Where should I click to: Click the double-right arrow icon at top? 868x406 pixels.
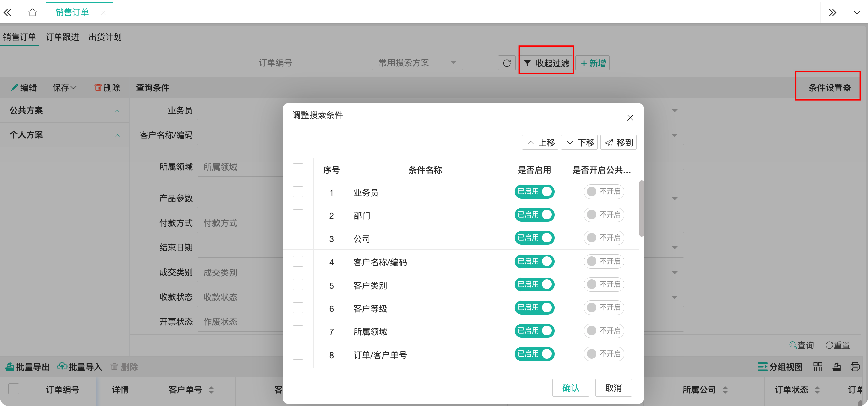(832, 13)
